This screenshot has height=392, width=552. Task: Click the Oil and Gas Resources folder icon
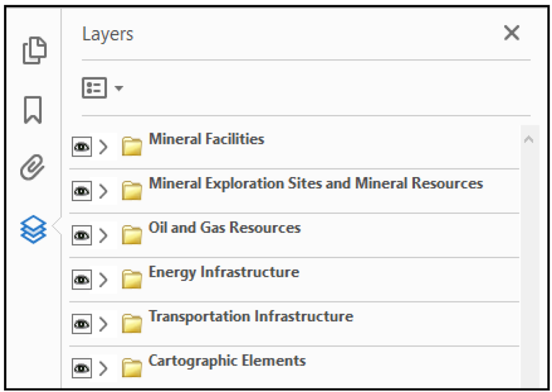coord(132,235)
